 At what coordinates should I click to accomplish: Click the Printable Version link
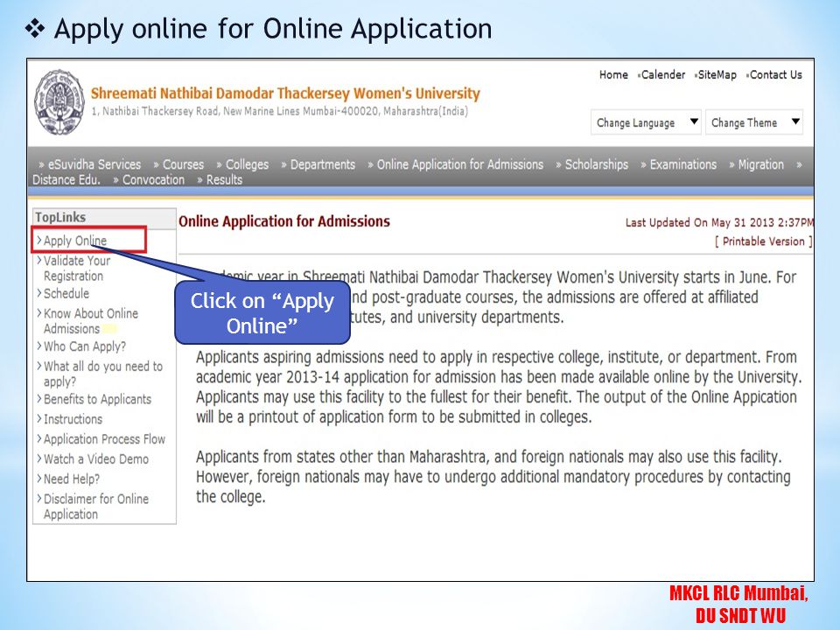(x=763, y=241)
